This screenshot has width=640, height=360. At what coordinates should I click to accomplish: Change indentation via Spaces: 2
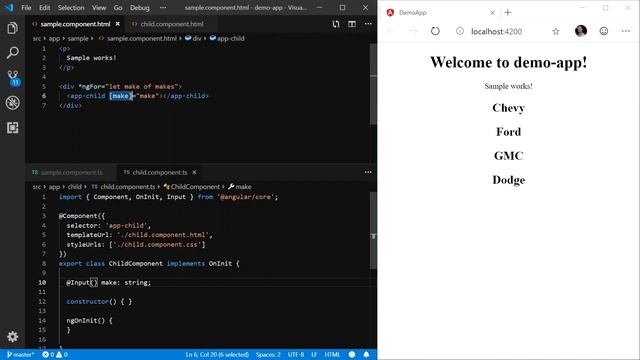[268, 354]
